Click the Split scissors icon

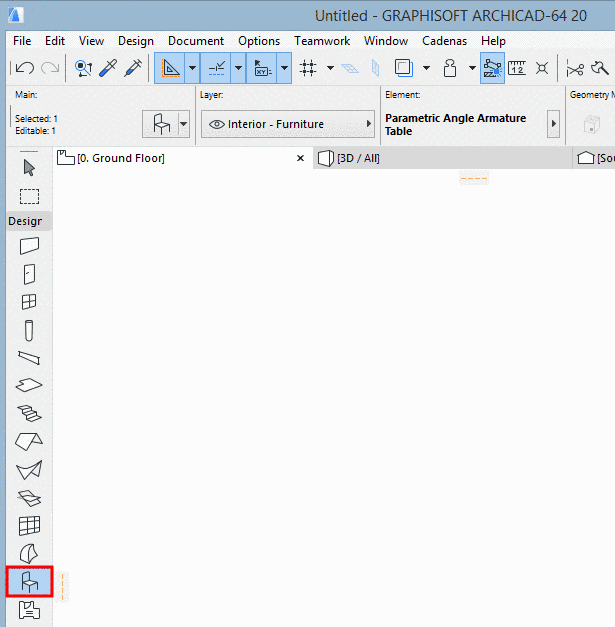coord(575,69)
